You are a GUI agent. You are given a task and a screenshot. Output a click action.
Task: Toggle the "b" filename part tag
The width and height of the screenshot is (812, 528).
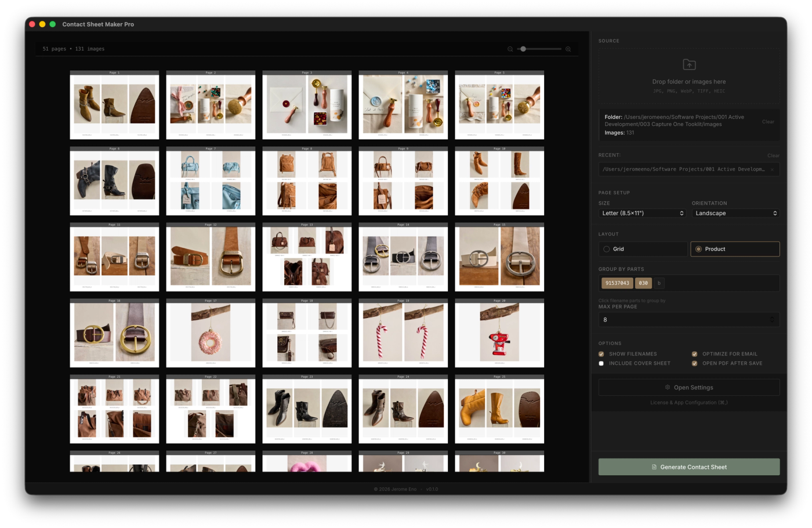coord(659,283)
